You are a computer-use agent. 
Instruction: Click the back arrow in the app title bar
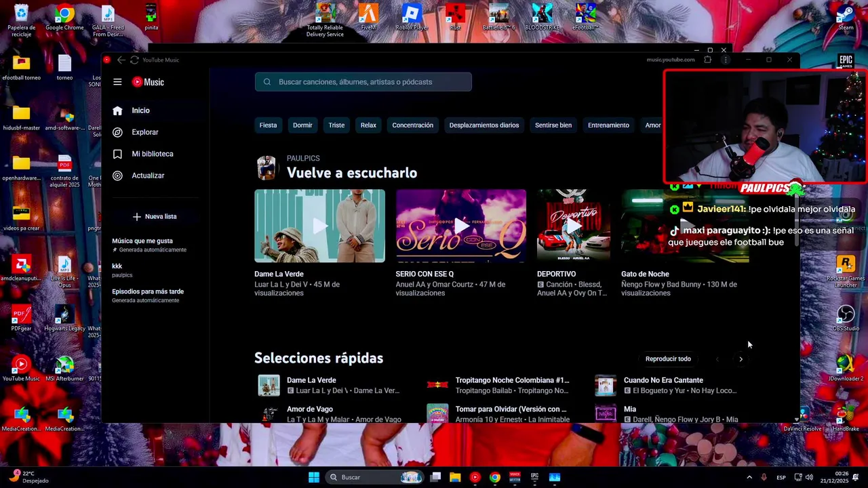click(121, 60)
